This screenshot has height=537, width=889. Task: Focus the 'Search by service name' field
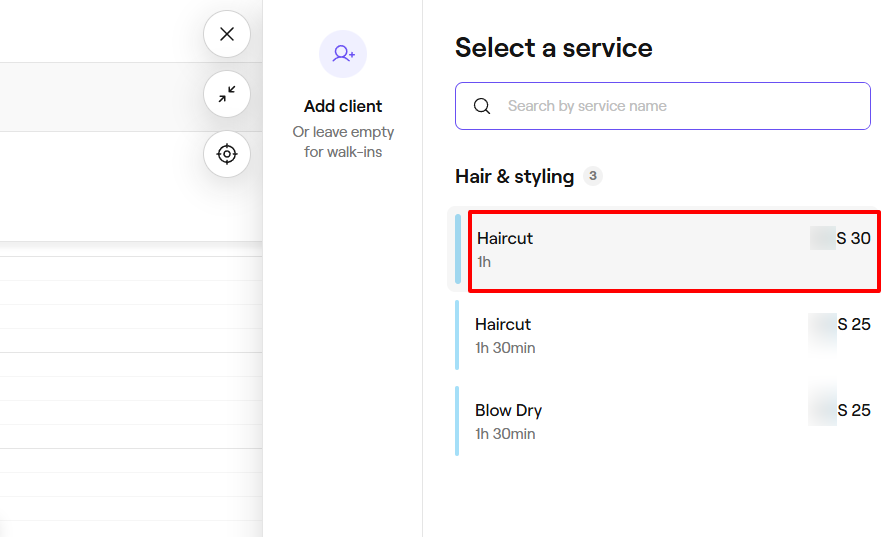coord(680,106)
